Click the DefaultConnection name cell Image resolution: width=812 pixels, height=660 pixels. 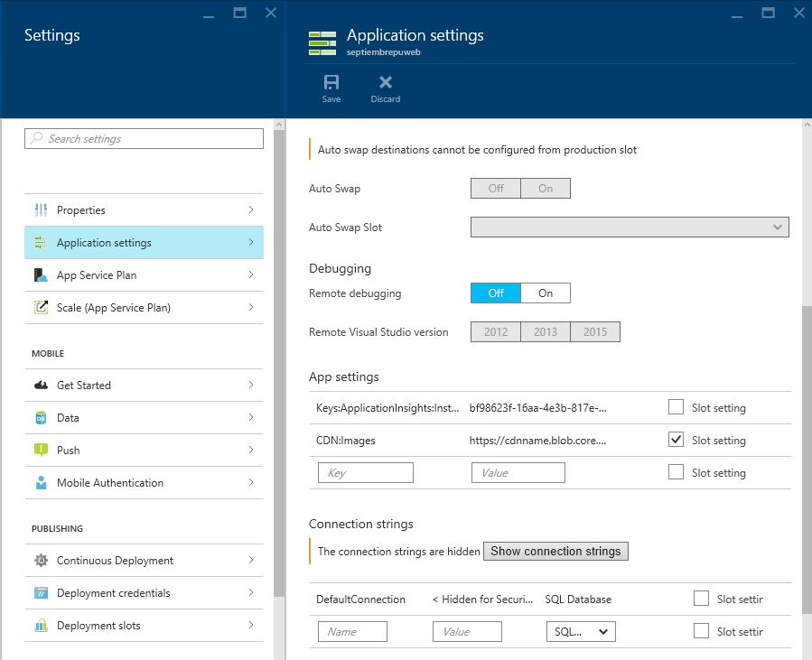click(x=361, y=600)
